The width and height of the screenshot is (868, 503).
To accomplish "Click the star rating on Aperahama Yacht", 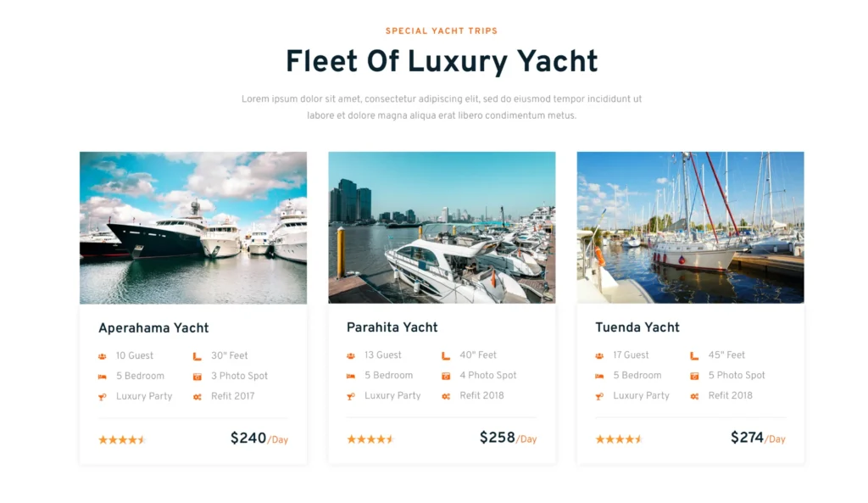I will pyautogui.click(x=122, y=439).
